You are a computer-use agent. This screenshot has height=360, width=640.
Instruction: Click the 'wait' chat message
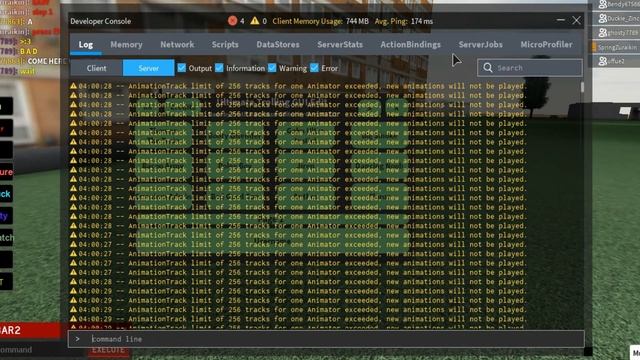pyautogui.click(x=28, y=71)
